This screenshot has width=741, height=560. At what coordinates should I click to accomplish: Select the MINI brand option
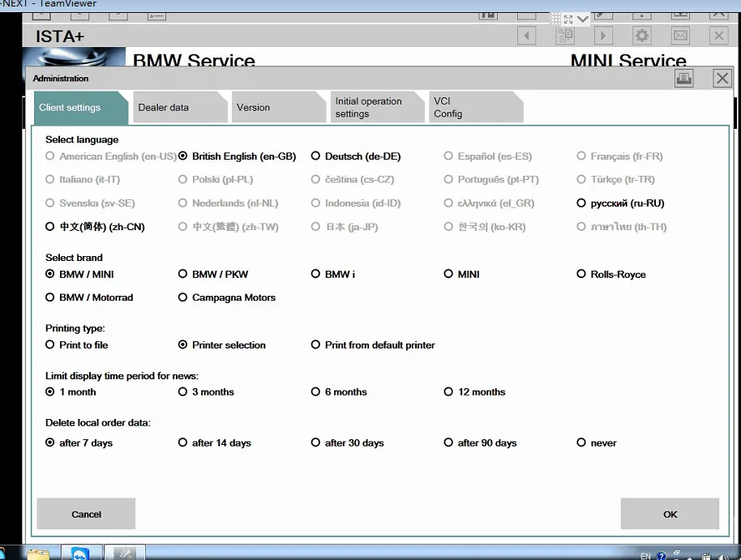coord(462,274)
